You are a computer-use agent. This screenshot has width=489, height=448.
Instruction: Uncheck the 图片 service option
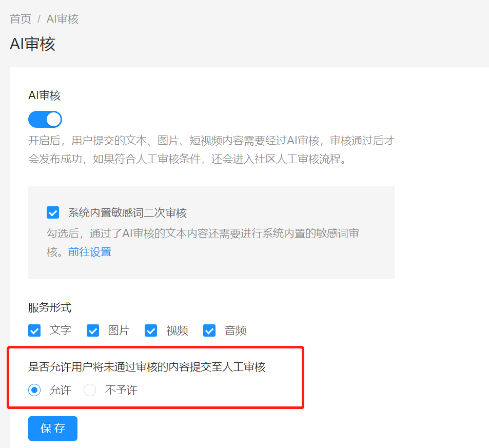[x=92, y=330]
